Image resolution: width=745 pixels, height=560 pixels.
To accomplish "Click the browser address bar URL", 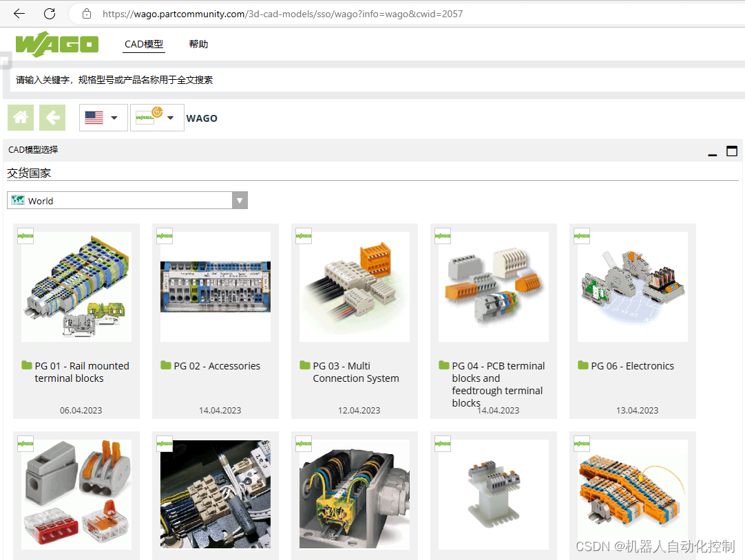I will pos(275,14).
